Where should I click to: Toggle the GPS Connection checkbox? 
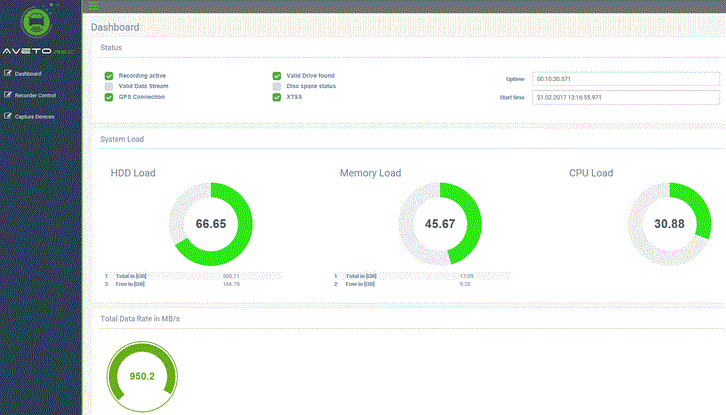[x=109, y=97]
